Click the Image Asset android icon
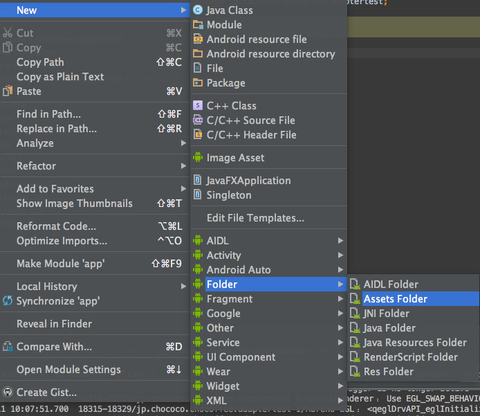The width and height of the screenshot is (480, 416). 198,157
